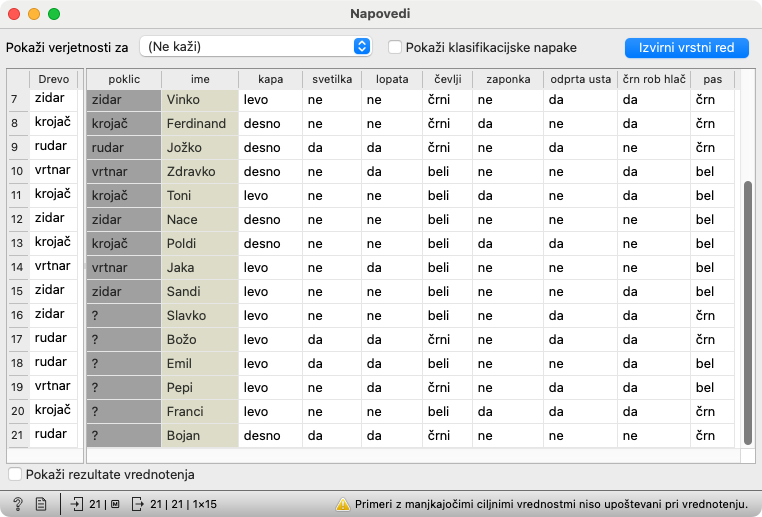Sort by the 'ime' column header

click(199, 79)
